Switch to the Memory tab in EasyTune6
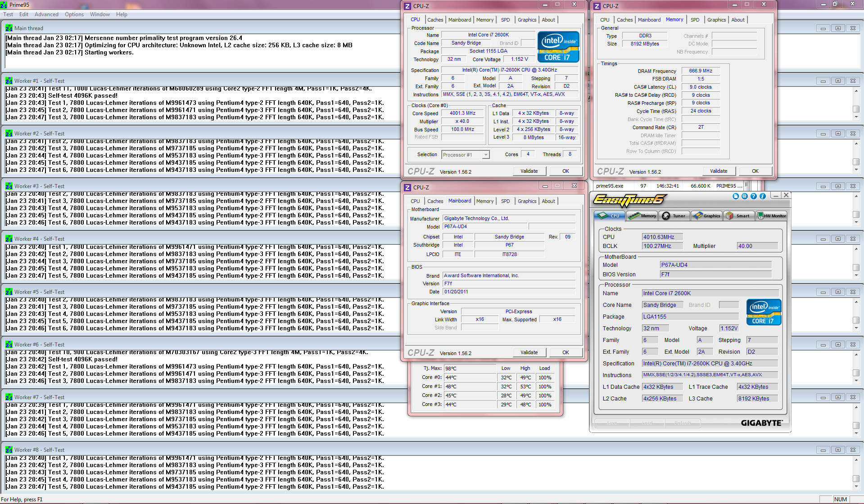The image size is (864, 504). [642, 216]
